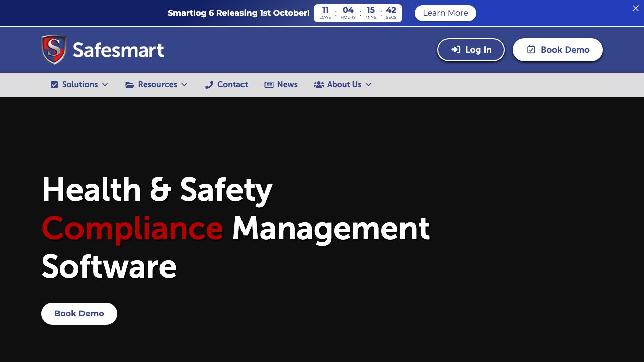The width and height of the screenshot is (644, 362).
Task: Click the countdown timer SECS value
Action: tap(391, 10)
